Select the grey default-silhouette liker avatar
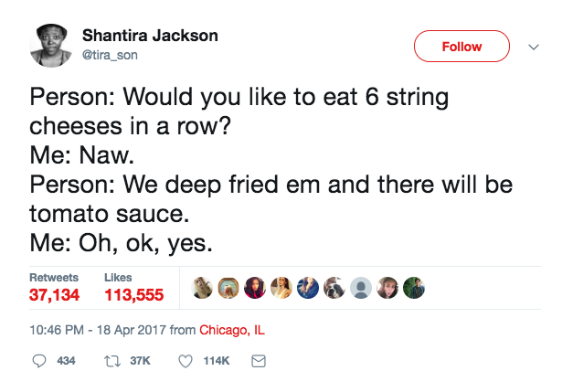Screen dimensions: 573x392 (361, 287)
